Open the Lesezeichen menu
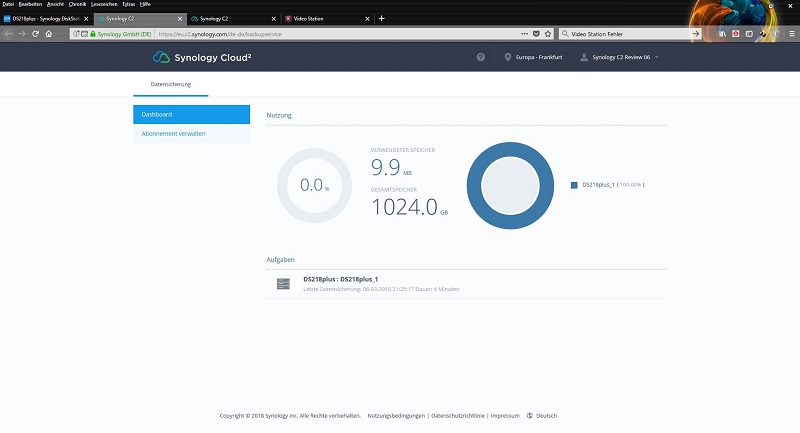The width and height of the screenshot is (800, 433). (104, 4)
